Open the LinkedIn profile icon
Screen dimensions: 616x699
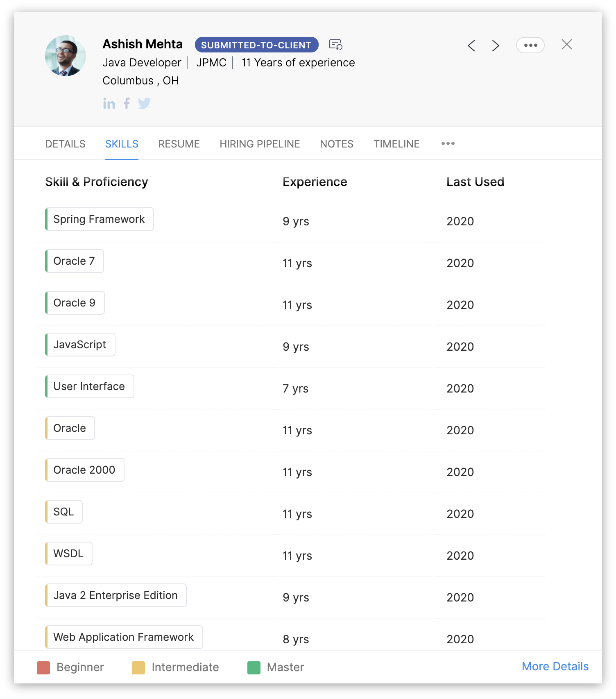point(109,104)
